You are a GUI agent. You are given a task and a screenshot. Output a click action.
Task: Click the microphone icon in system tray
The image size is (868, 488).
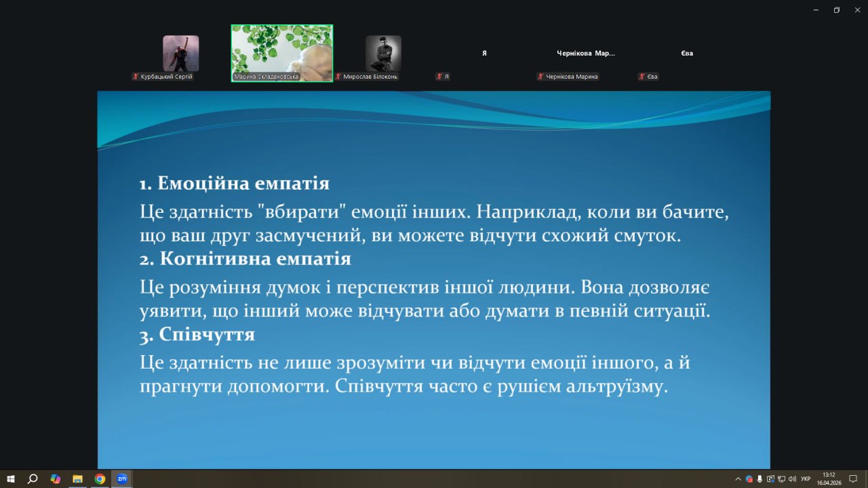coord(759,479)
